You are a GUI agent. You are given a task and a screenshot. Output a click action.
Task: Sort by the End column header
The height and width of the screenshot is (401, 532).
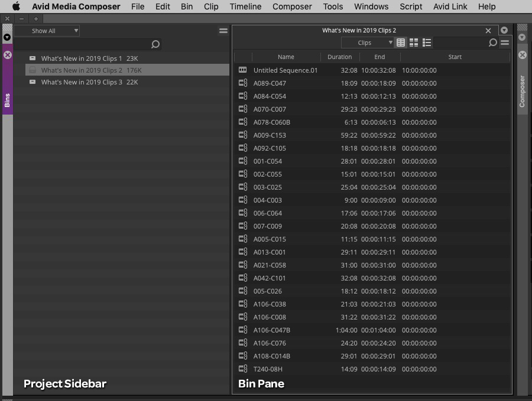pyautogui.click(x=379, y=57)
